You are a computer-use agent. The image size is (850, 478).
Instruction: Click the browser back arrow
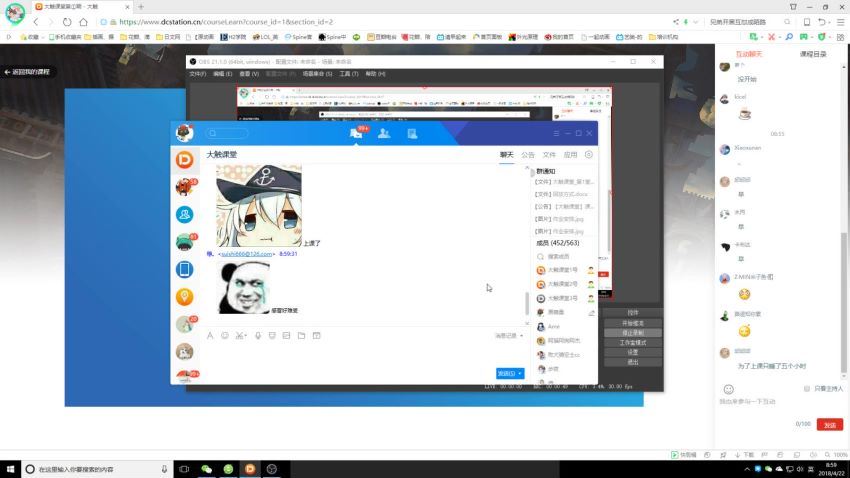pos(36,22)
